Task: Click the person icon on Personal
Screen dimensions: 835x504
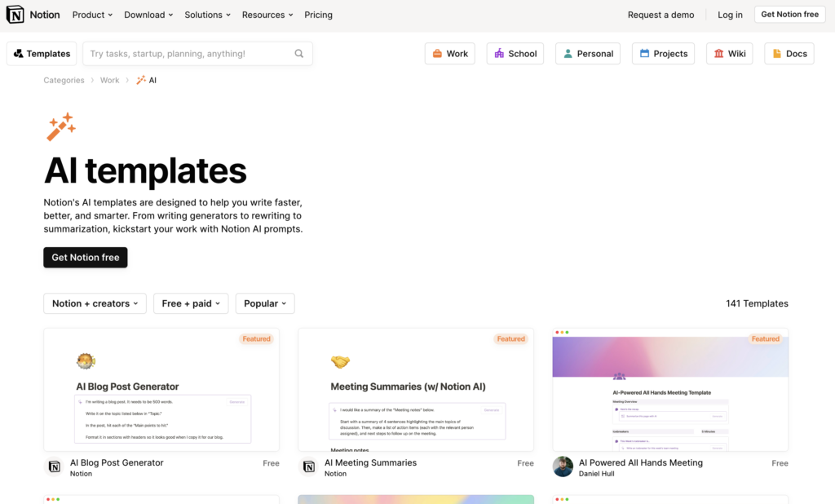Action: coord(568,53)
